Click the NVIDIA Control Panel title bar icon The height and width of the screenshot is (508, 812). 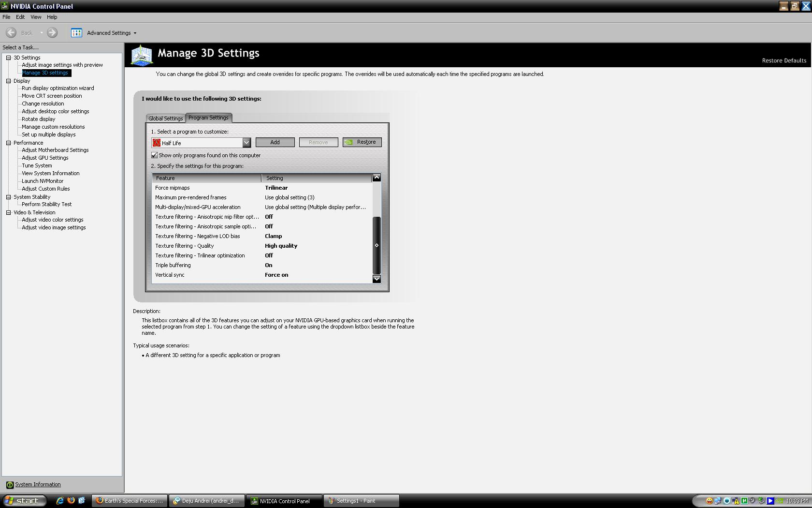[4, 6]
